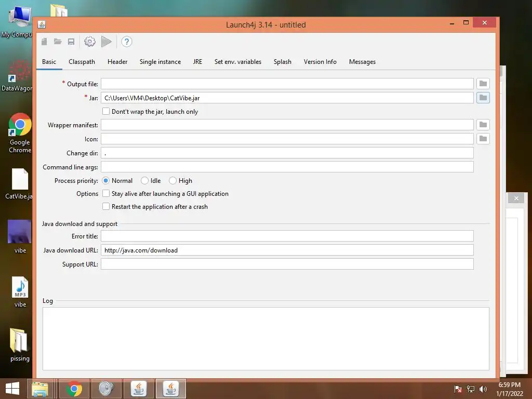This screenshot has width=532, height=399.
Task: Open Action Center flag tray icon
Action: point(458,389)
